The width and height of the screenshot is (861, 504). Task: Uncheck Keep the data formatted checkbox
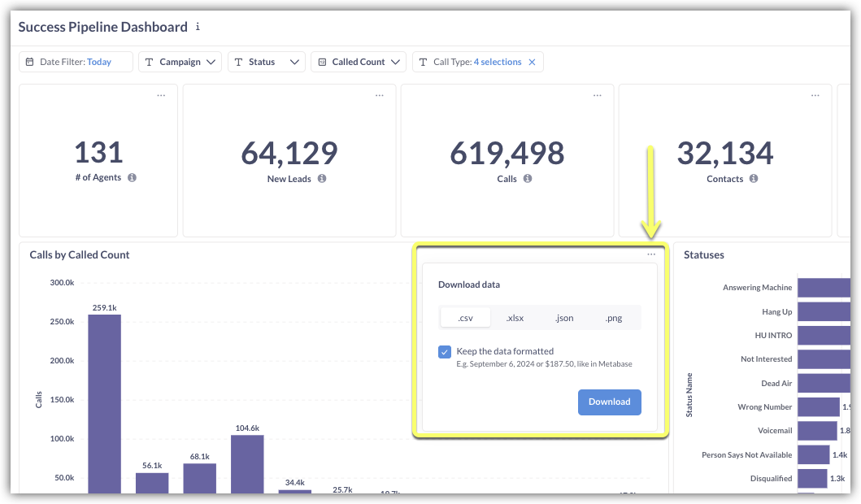pyautogui.click(x=445, y=352)
